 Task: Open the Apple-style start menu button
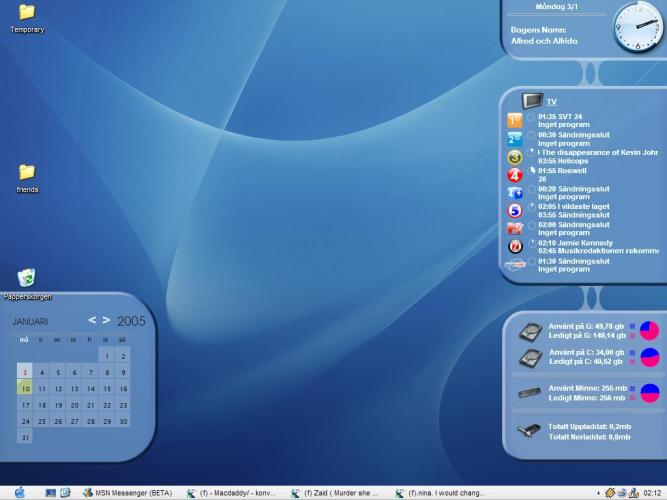(x=19, y=492)
